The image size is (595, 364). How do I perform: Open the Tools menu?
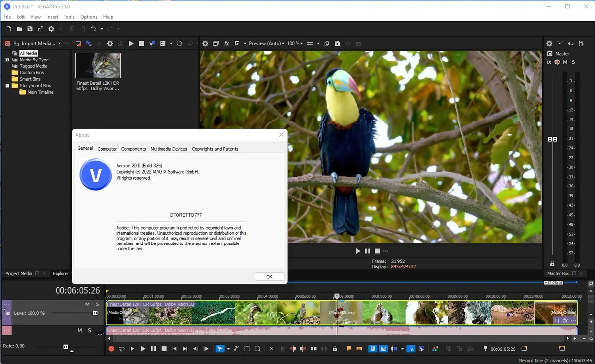pos(69,17)
